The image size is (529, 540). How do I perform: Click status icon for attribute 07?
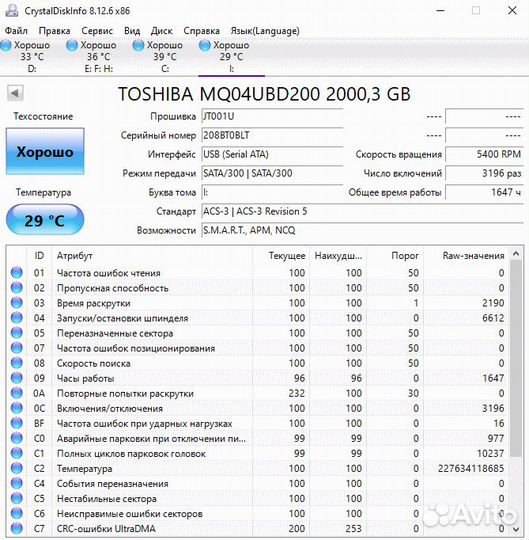click(17, 348)
